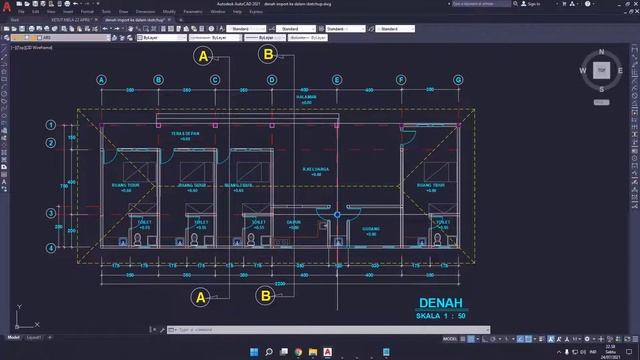Toggle clean screen icon in the status bar
640x360 pixels.
click(x=627, y=339)
